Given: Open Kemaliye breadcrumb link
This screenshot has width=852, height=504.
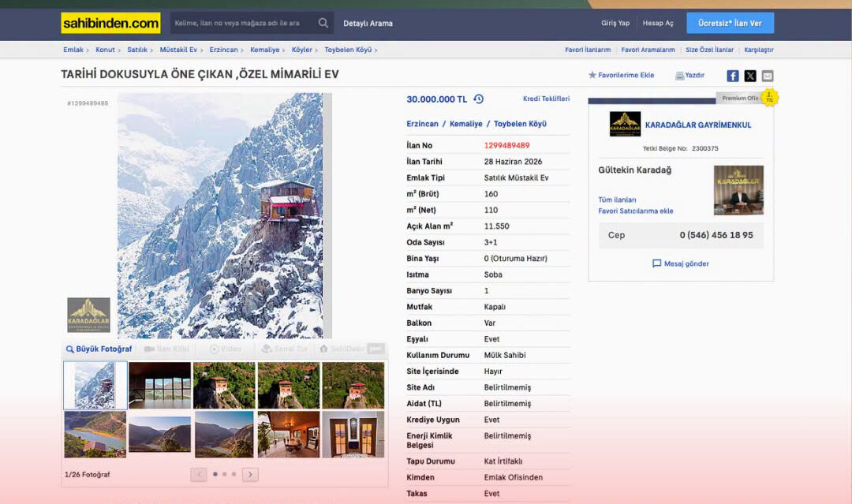Looking at the screenshot, I should coord(264,50).
